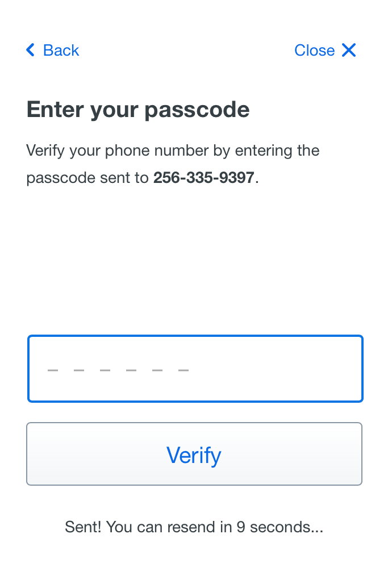
Task: Click the "Enter your passcode" heading
Action: coord(138,109)
